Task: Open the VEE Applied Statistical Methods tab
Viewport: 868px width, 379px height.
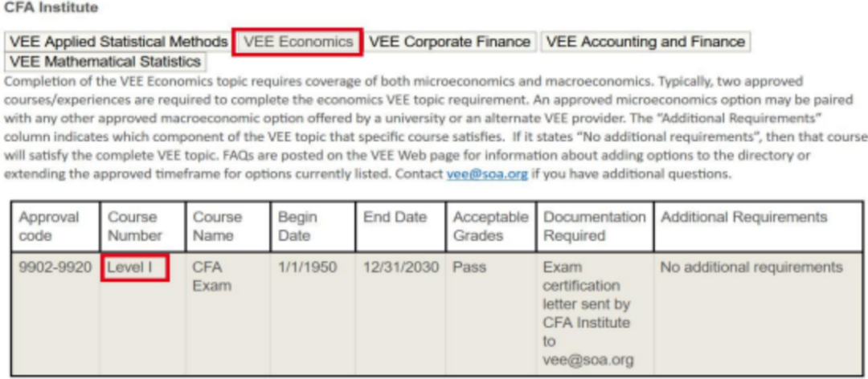Action: (x=119, y=42)
